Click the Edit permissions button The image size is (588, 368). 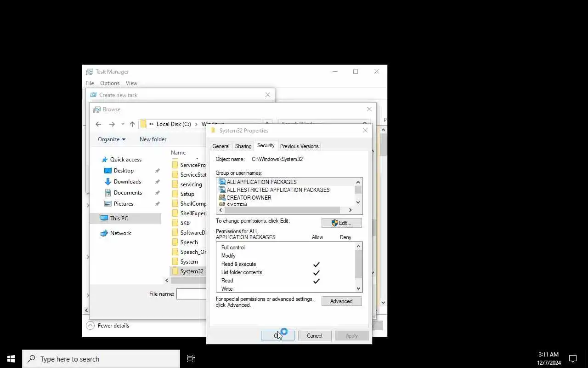tap(341, 223)
